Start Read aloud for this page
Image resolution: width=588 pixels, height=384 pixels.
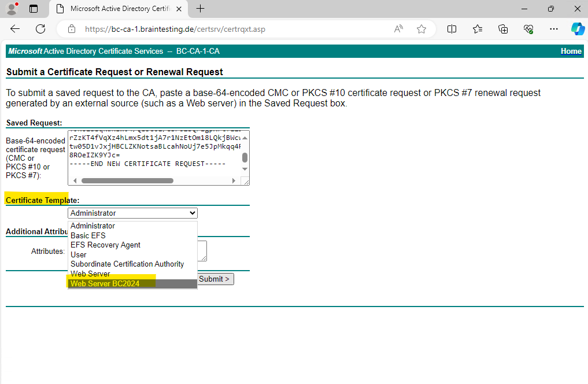pyautogui.click(x=398, y=29)
